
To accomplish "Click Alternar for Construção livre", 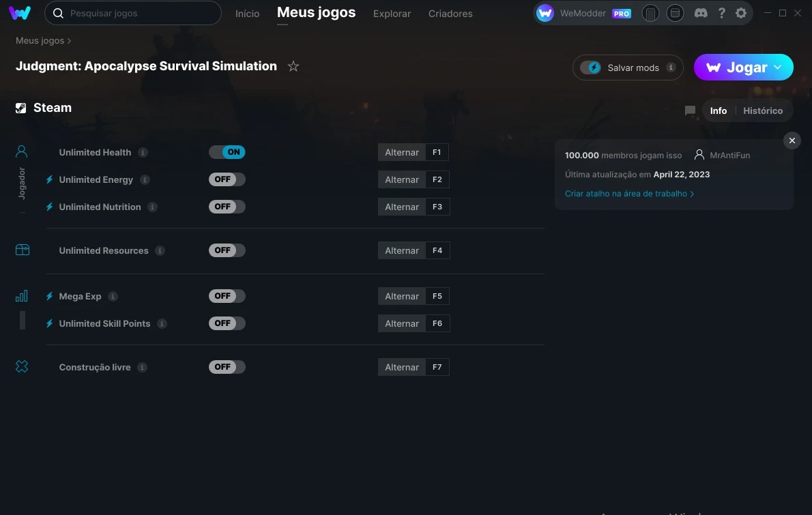I will [402, 367].
